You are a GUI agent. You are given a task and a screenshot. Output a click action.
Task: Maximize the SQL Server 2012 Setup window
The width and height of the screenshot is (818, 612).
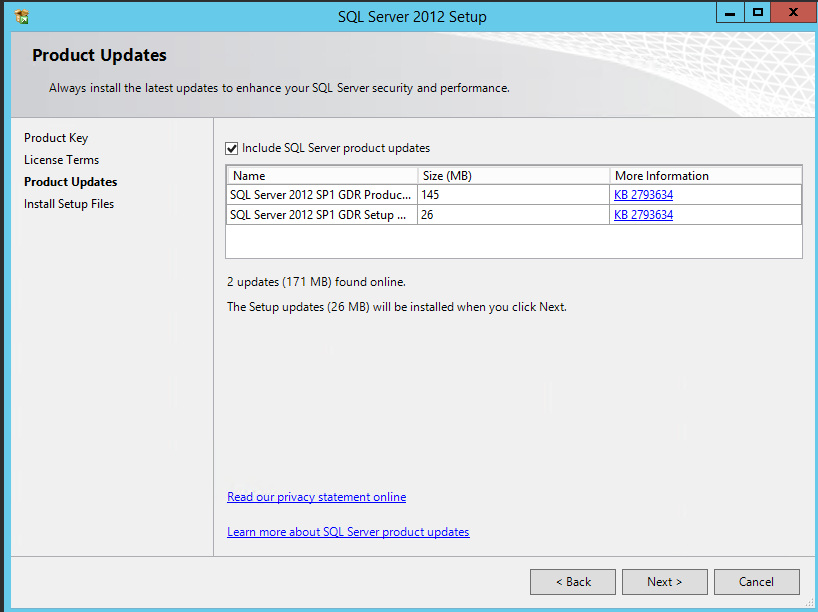point(757,13)
